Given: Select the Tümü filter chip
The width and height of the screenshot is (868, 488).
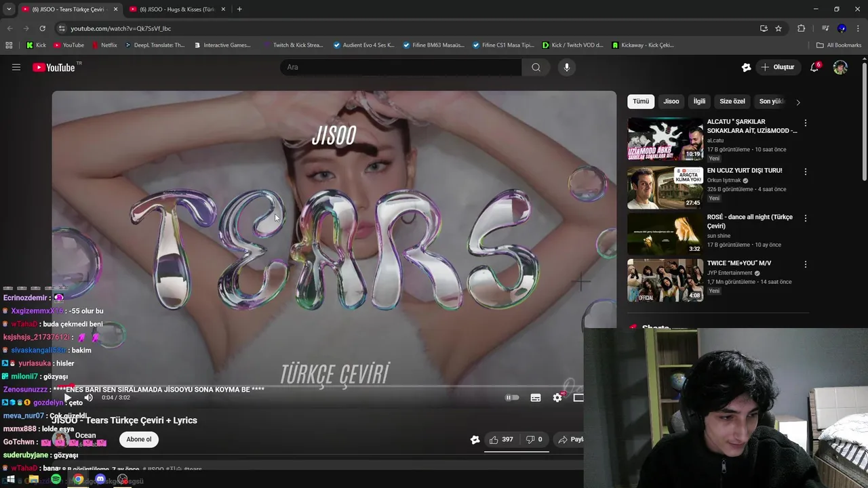Looking at the screenshot, I should (x=641, y=102).
